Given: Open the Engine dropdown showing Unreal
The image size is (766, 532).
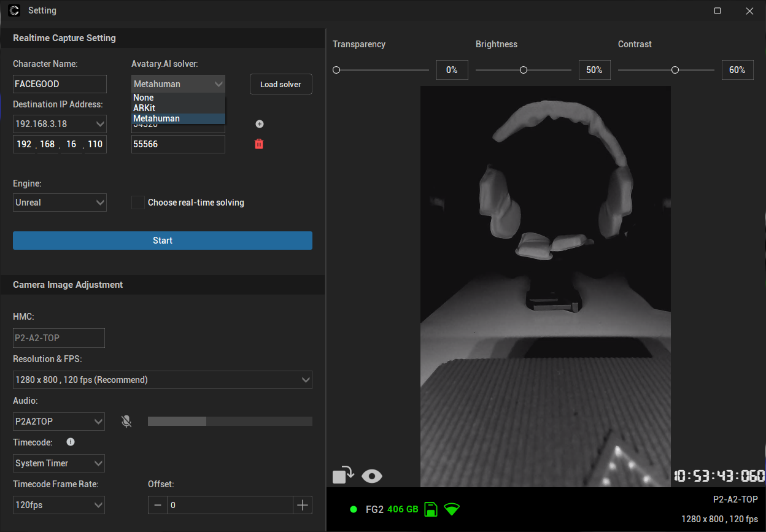Looking at the screenshot, I should pyautogui.click(x=60, y=202).
